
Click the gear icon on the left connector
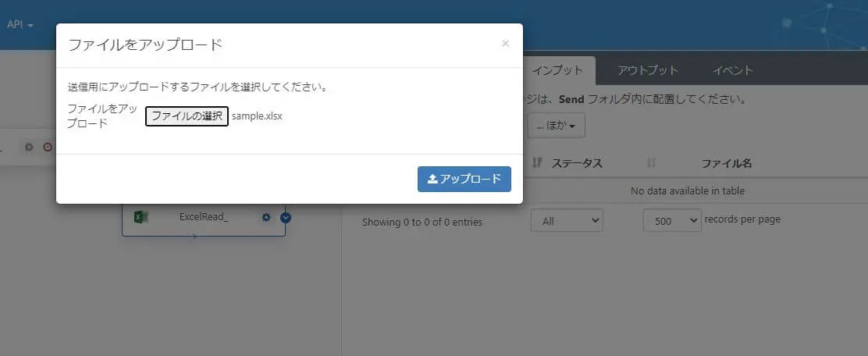coord(30,148)
